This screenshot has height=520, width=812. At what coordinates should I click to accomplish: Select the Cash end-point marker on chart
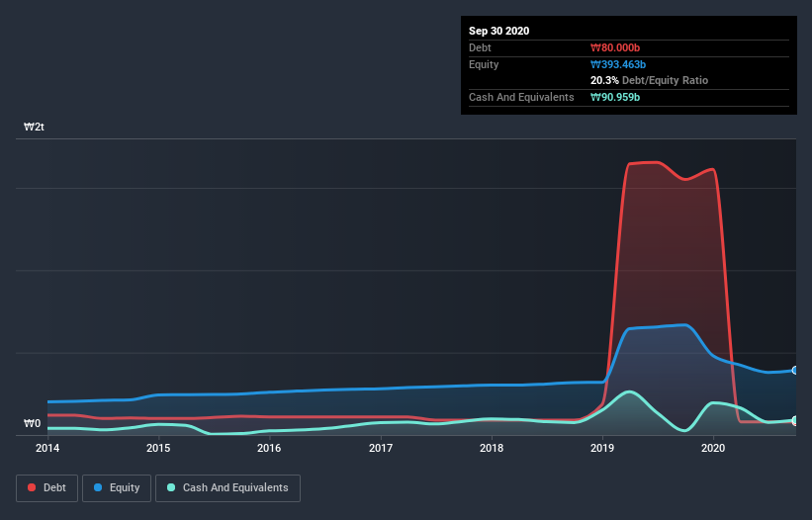point(795,420)
